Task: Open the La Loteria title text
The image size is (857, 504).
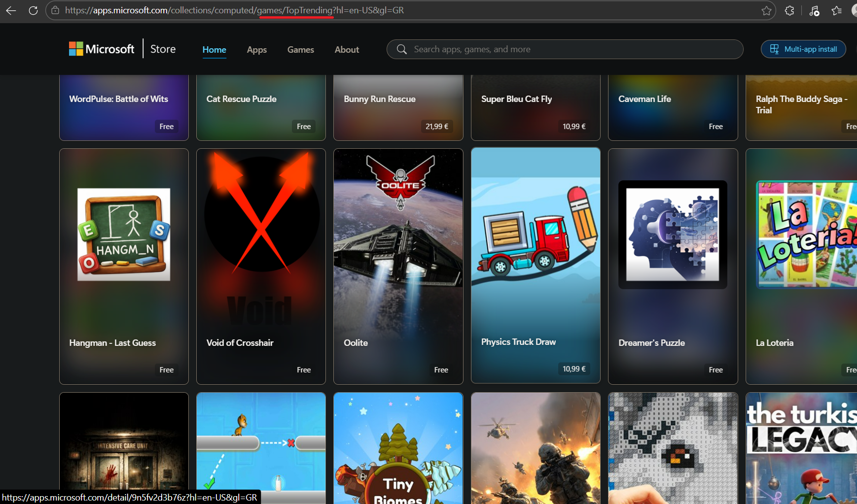Action: click(x=775, y=343)
